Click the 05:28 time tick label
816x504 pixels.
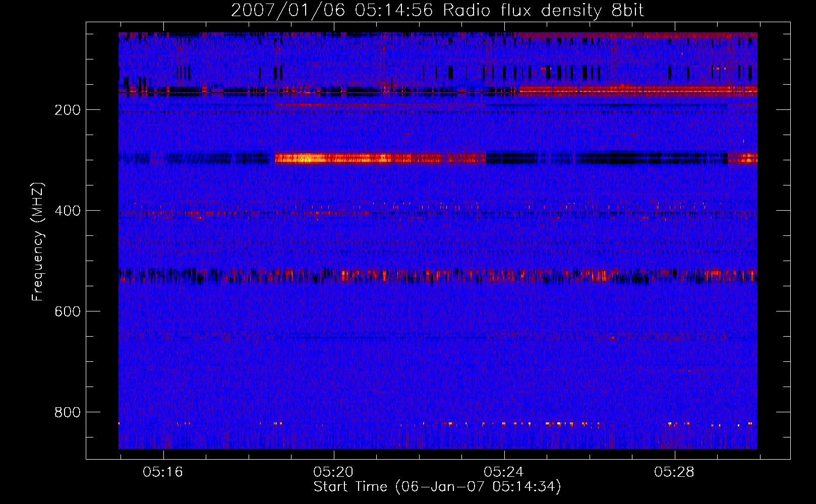coord(674,472)
